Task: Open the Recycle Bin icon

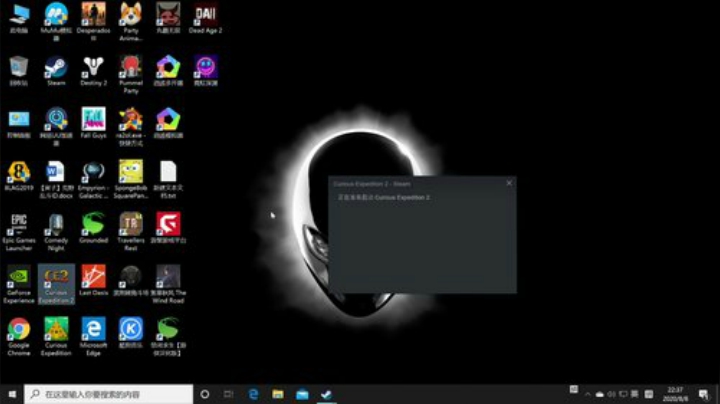Action: [19, 71]
